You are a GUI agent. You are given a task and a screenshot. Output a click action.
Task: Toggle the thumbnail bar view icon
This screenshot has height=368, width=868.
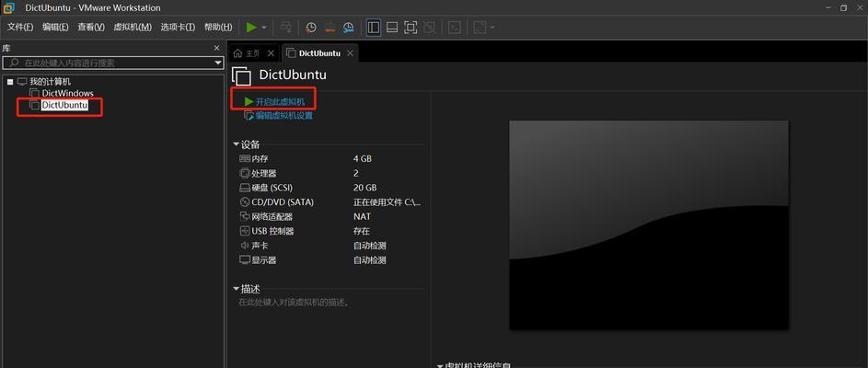click(392, 27)
